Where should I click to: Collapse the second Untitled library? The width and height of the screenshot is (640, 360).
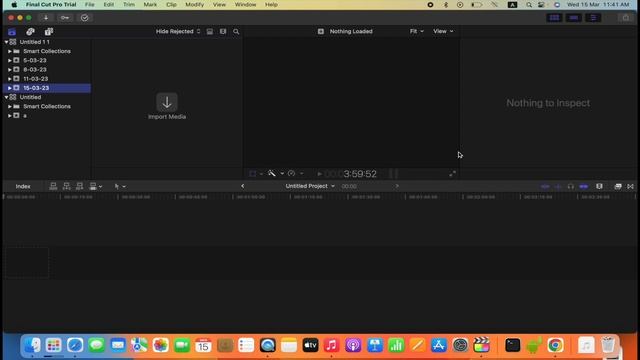click(6, 97)
